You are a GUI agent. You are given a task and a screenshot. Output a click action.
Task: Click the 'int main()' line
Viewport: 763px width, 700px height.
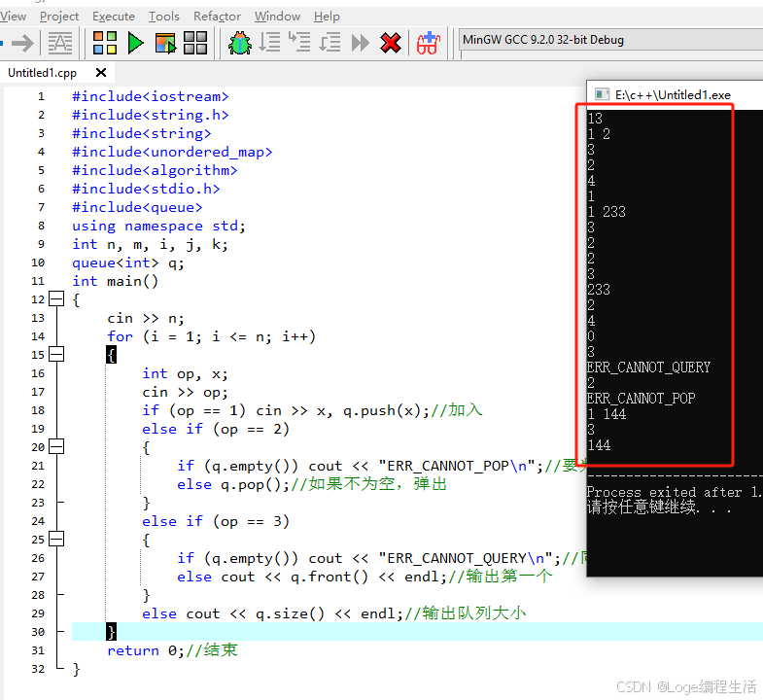(116, 281)
